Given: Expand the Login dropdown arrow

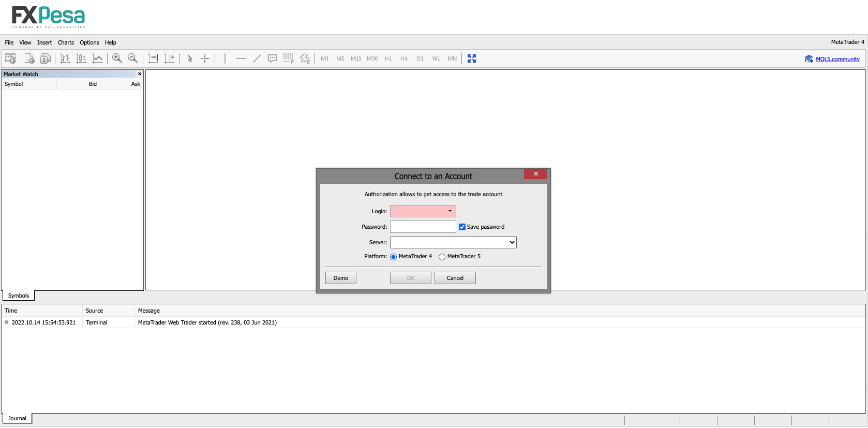Looking at the screenshot, I should (450, 211).
